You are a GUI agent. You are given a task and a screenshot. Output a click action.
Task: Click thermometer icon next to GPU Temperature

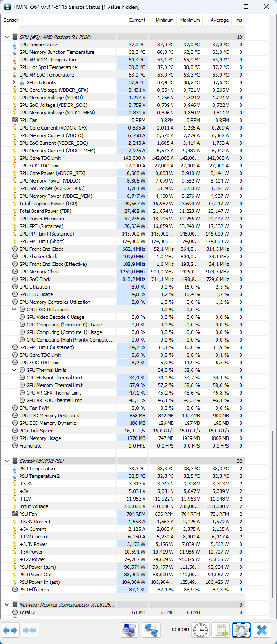[x=15, y=45]
